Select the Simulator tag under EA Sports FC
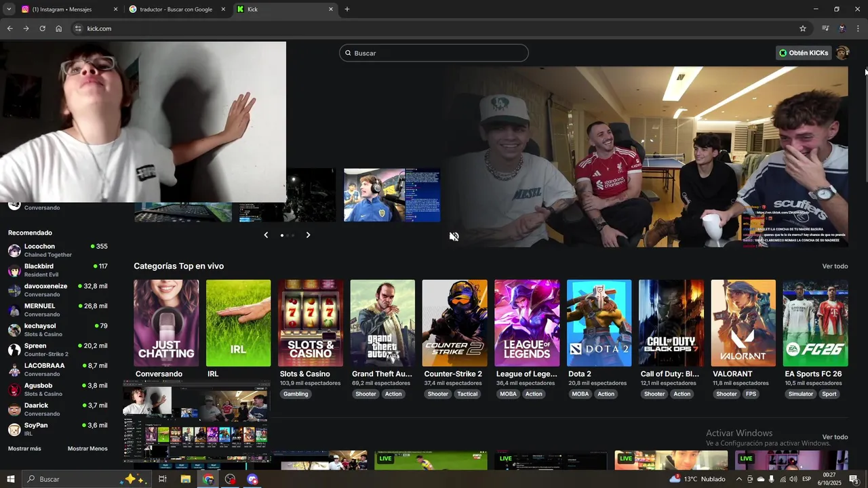 tap(801, 394)
